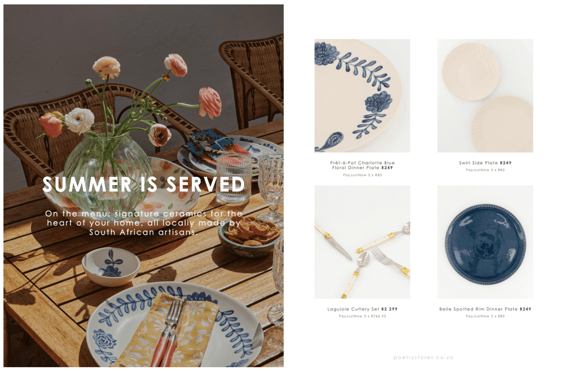This screenshot has height=371, width=588.
Task: Click PayJustNow text under Charlotte Blue plate
Action: [x=362, y=175]
